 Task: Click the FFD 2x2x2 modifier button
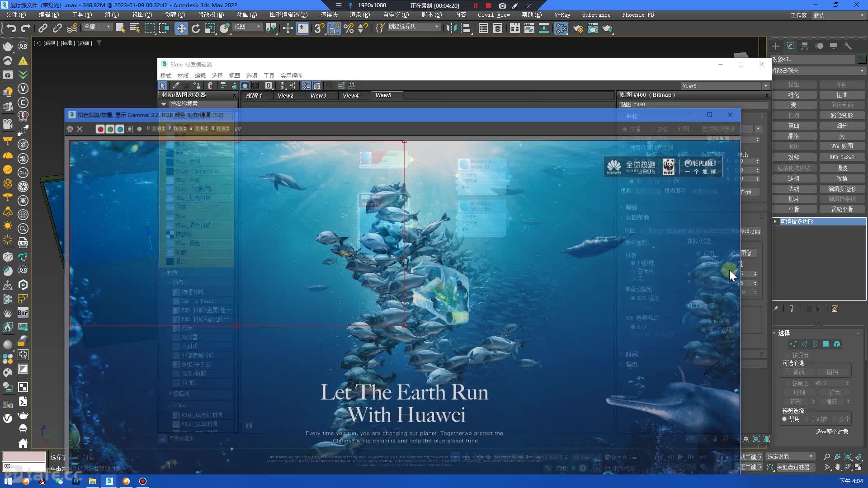(x=842, y=157)
